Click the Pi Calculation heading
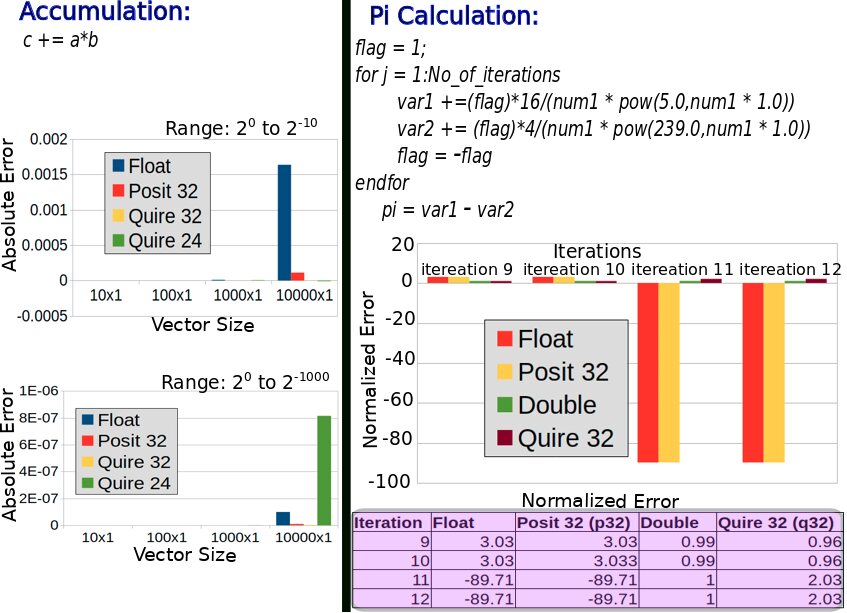Image resolution: width=847 pixels, height=613 pixels. (454, 16)
